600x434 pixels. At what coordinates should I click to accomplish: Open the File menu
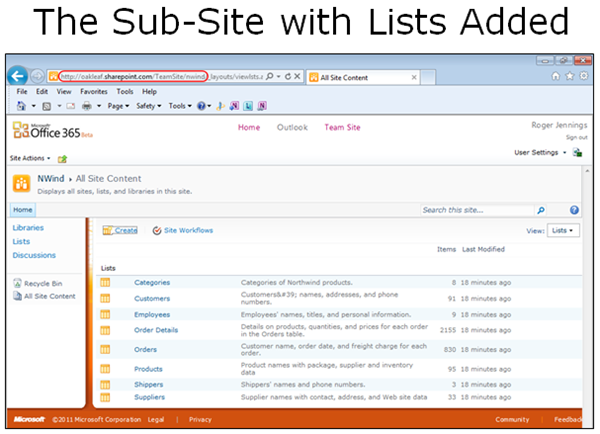[22, 91]
